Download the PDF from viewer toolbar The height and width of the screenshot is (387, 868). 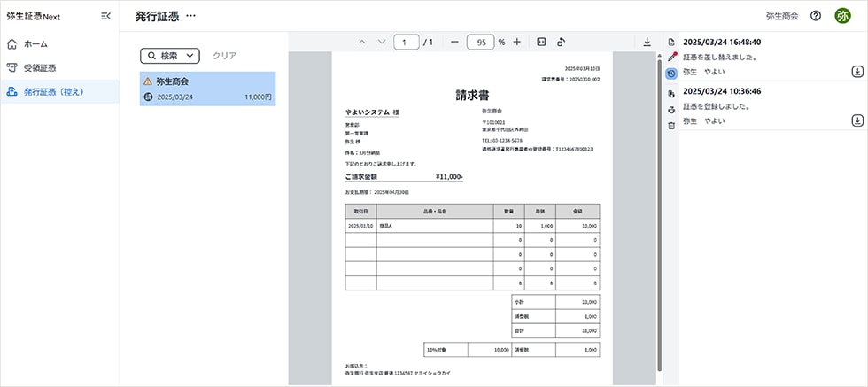pos(647,42)
